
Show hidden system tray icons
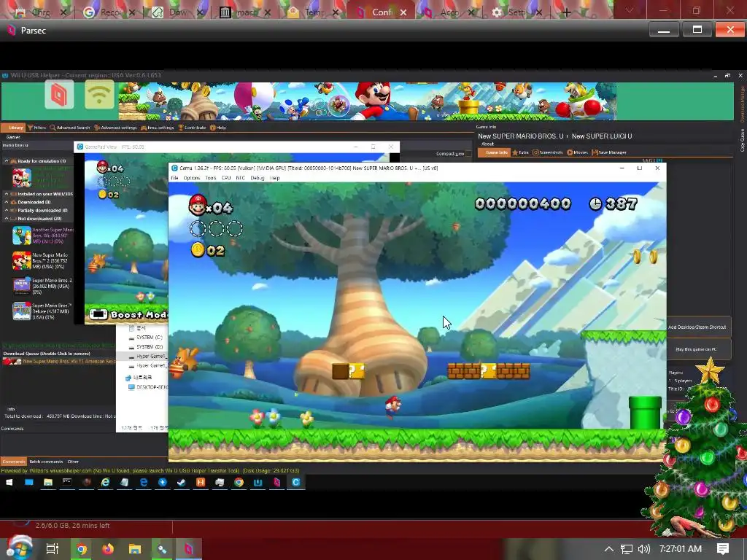(x=609, y=549)
